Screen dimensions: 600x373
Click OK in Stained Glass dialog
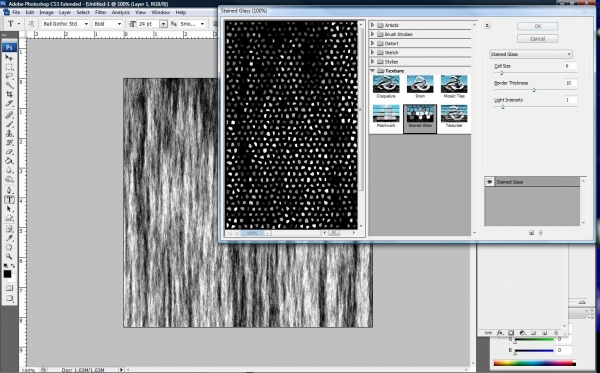[538, 26]
